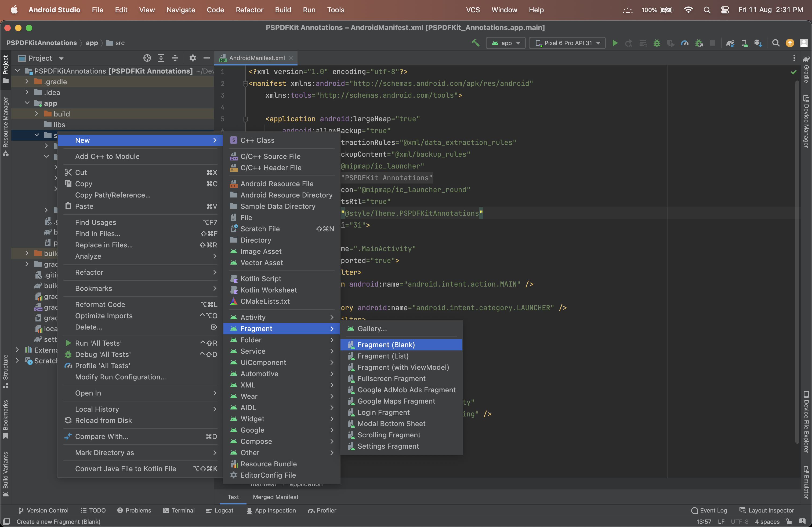Switch to the Merged Manifest tab

click(x=275, y=497)
